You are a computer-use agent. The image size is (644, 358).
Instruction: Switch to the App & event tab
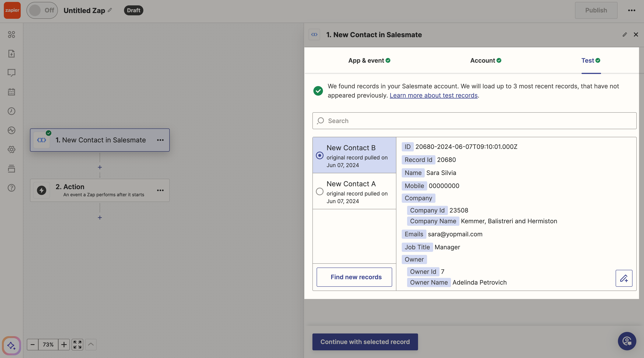(x=369, y=61)
